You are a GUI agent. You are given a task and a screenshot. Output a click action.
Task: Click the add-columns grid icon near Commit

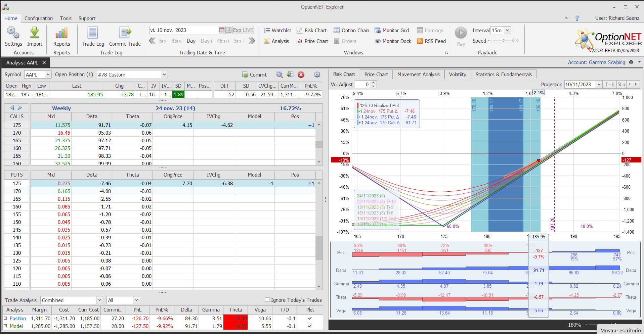click(x=290, y=75)
